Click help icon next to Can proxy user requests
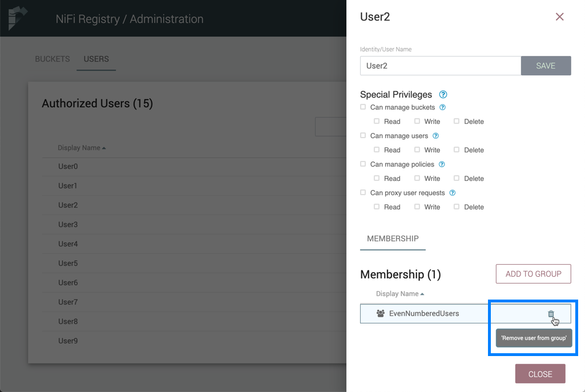585x392 pixels. click(452, 193)
